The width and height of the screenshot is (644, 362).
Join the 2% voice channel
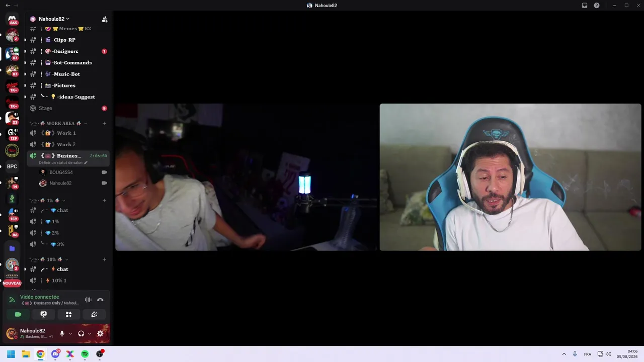68,233
